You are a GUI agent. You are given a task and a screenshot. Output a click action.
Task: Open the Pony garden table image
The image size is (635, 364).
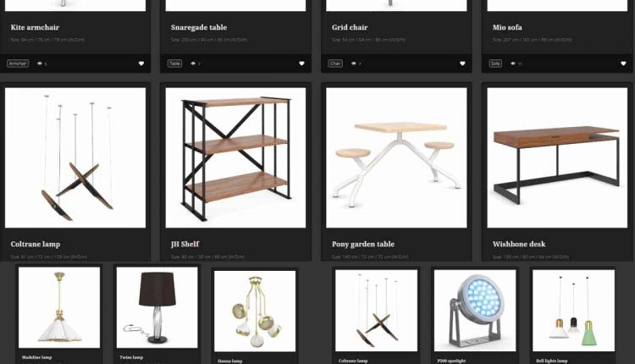tap(396, 158)
